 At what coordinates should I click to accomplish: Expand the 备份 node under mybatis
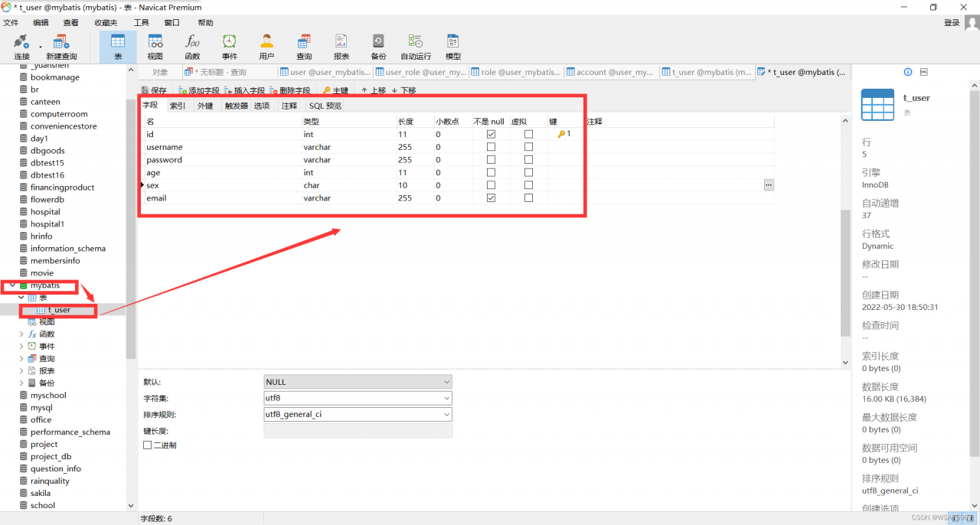click(x=21, y=383)
